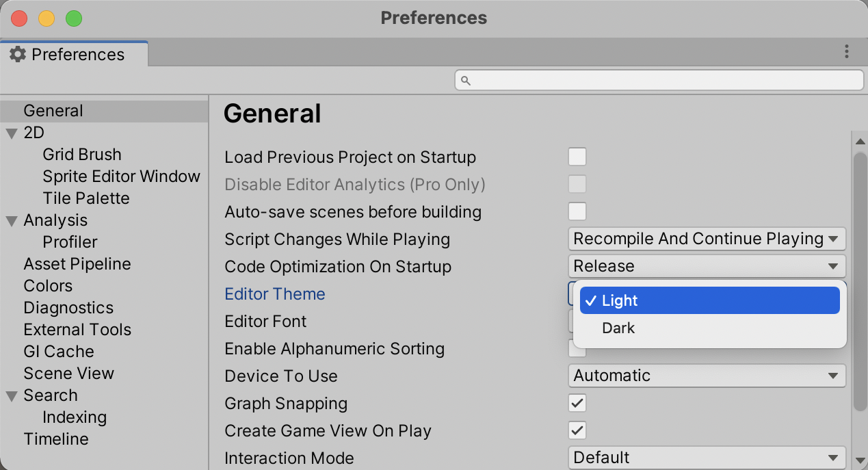Click the scrollbar down arrow
The image size is (868, 470).
[x=860, y=459]
